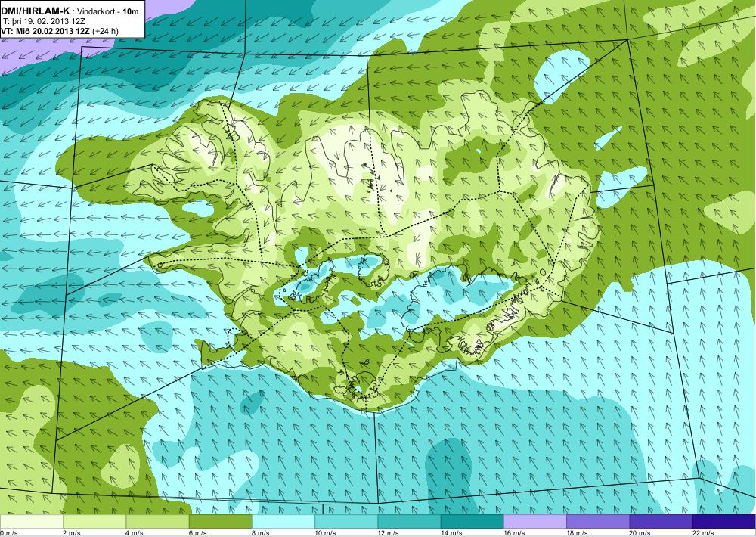Click the legend swatch between 18 and 20 m/s

(598, 522)
